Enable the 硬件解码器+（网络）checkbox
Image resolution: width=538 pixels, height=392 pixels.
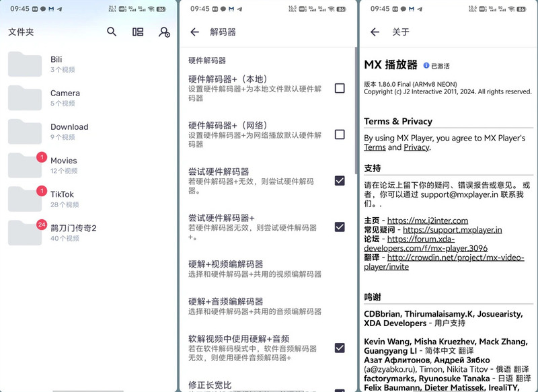pyautogui.click(x=340, y=134)
